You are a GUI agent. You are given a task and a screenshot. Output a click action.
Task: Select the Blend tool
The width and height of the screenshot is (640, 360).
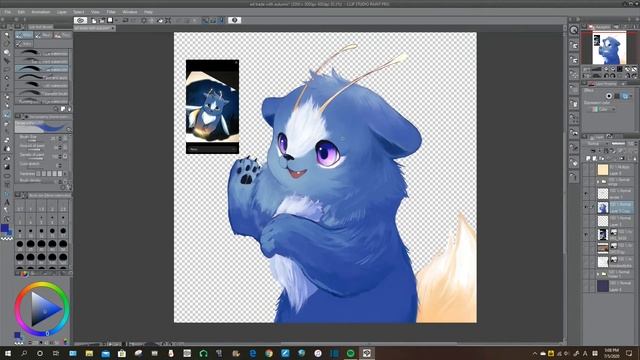point(7,148)
